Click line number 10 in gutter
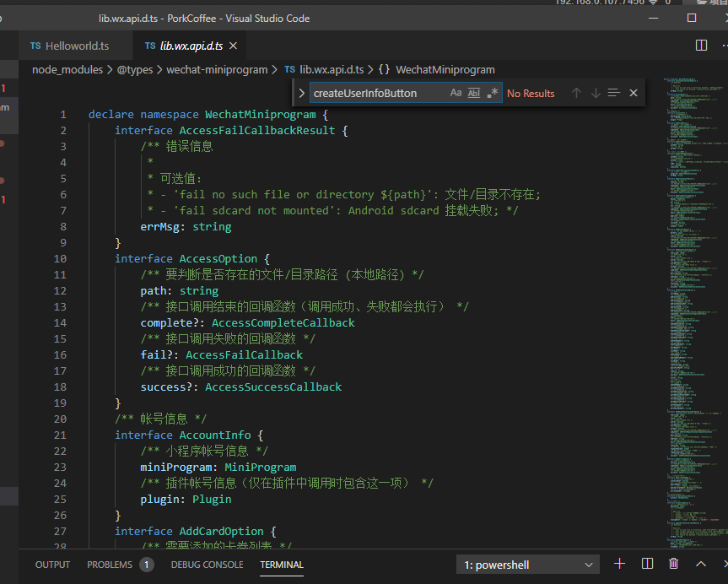The width and height of the screenshot is (728, 584). (x=60, y=259)
